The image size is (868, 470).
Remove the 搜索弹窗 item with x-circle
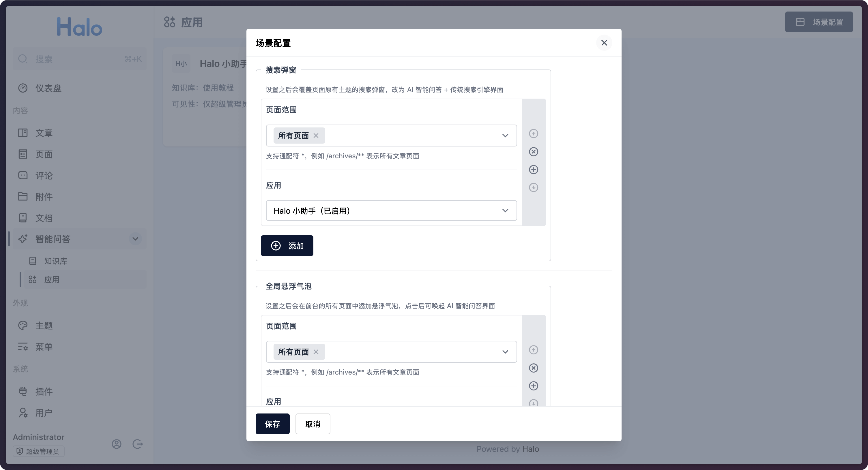(533, 151)
